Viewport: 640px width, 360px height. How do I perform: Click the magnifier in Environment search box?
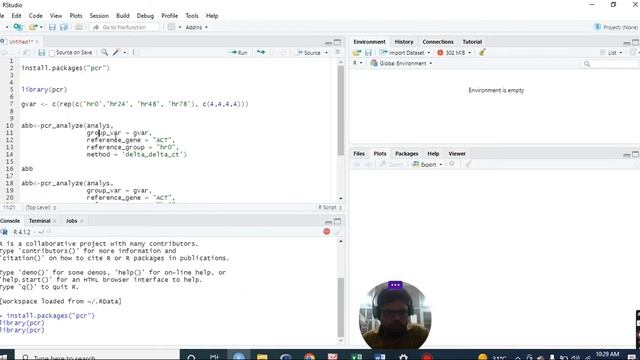click(587, 64)
